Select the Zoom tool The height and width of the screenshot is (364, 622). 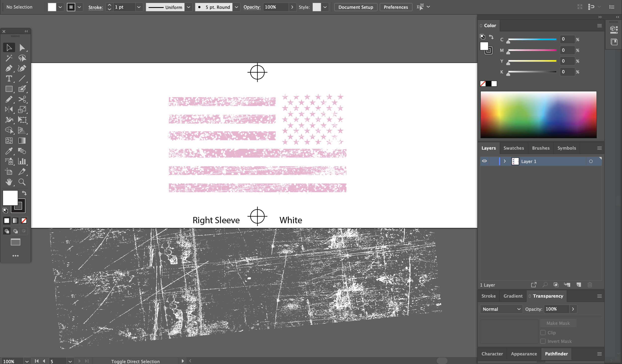tap(22, 182)
